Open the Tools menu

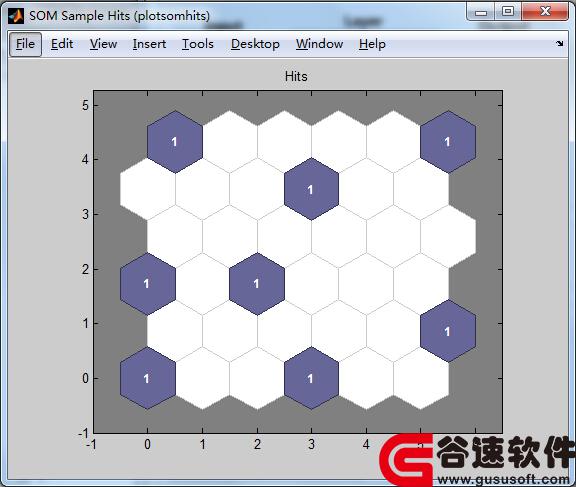coord(198,44)
